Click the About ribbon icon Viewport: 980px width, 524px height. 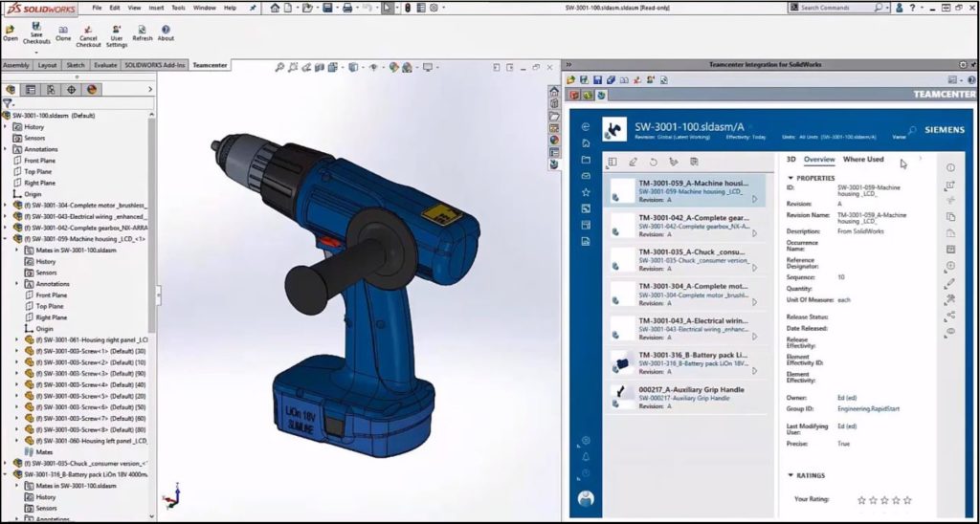166,30
